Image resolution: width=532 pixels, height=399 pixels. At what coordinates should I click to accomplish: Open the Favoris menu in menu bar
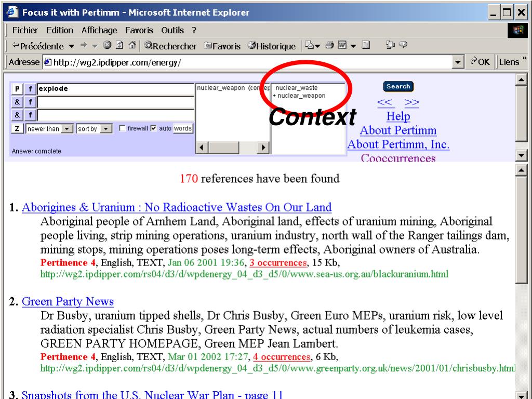point(139,30)
